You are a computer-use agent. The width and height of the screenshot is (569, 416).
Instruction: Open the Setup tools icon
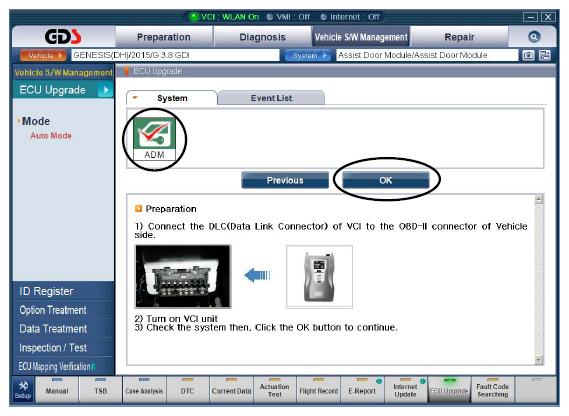tap(23, 390)
